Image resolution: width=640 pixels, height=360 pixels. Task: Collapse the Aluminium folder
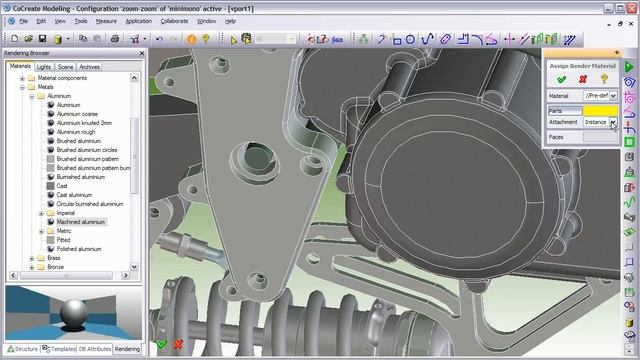click(32, 96)
